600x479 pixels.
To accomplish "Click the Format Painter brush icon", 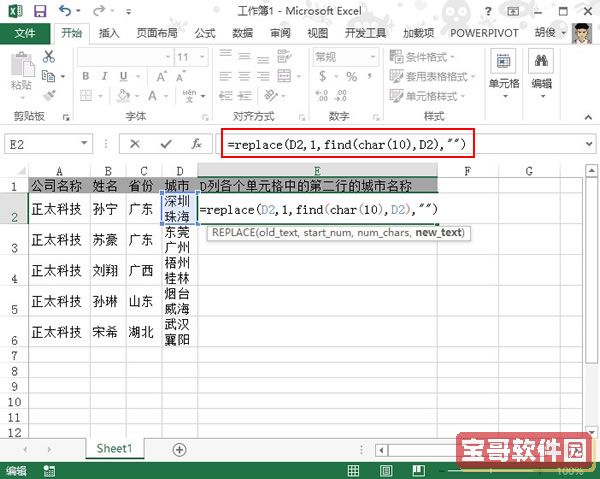I will (x=49, y=95).
